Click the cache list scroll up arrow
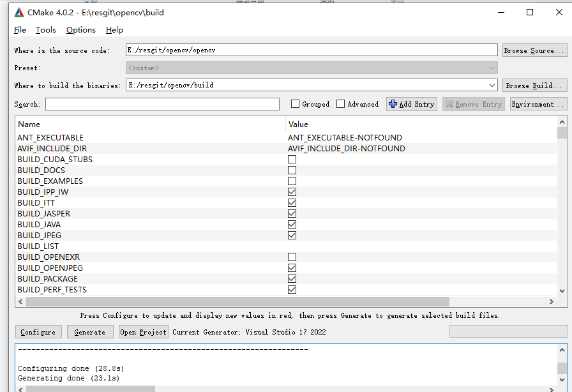572x392 pixels. (562, 122)
